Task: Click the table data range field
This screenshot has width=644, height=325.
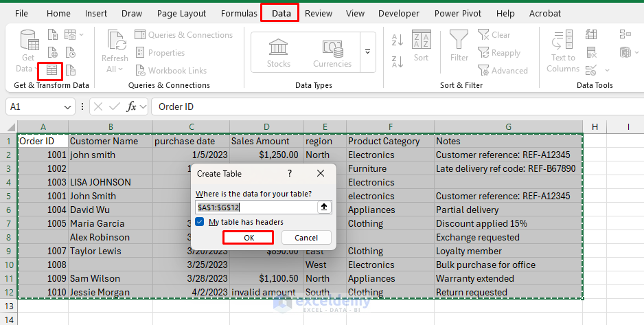Action: click(x=256, y=207)
